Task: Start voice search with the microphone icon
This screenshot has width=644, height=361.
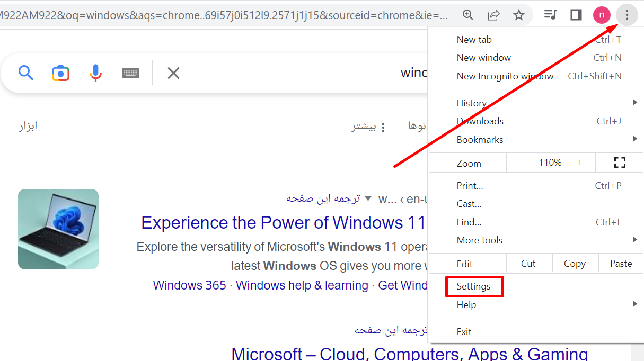Action: 95,73
